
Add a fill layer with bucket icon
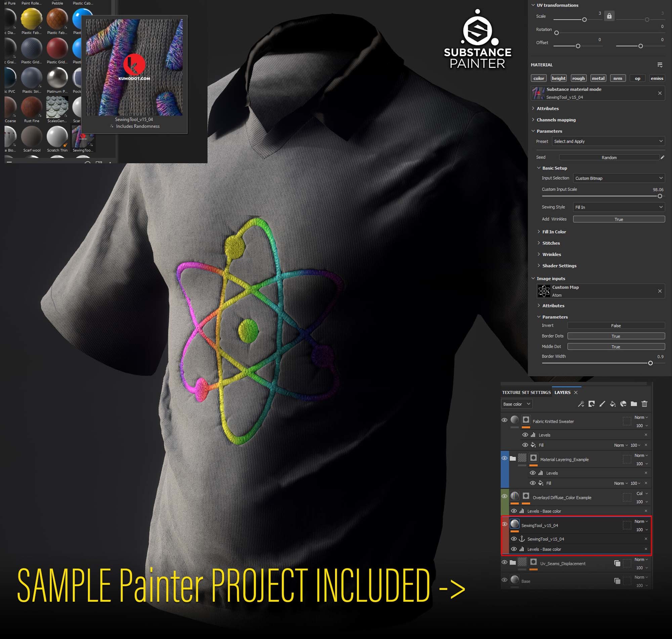click(613, 404)
